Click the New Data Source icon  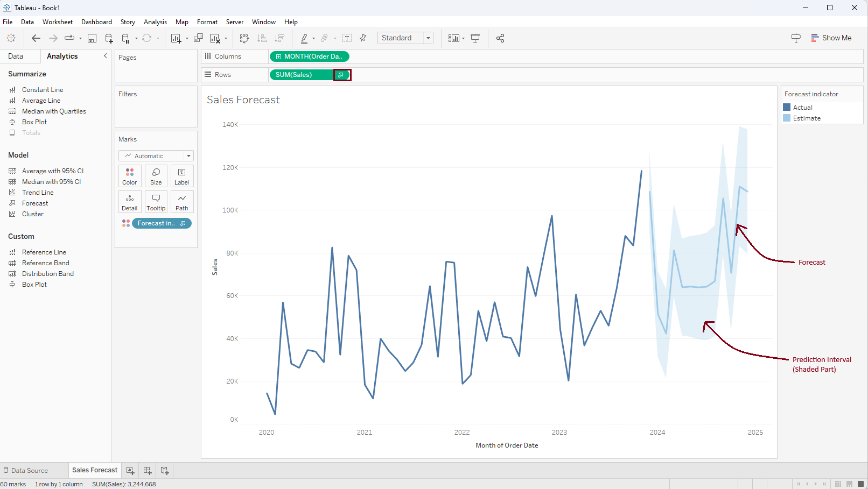[109, 38]
